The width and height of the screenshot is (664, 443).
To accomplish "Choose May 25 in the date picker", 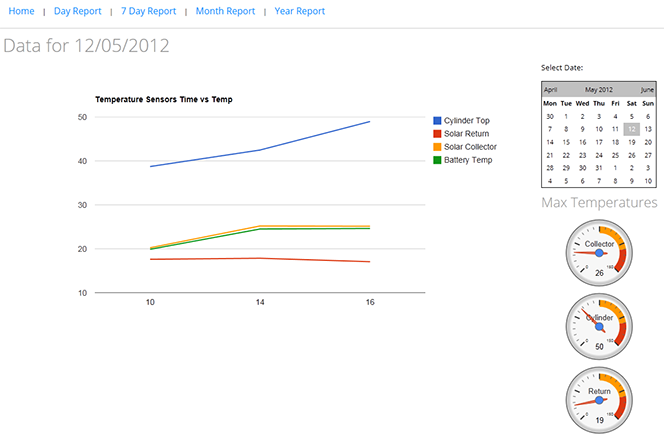I will (615, 155).
